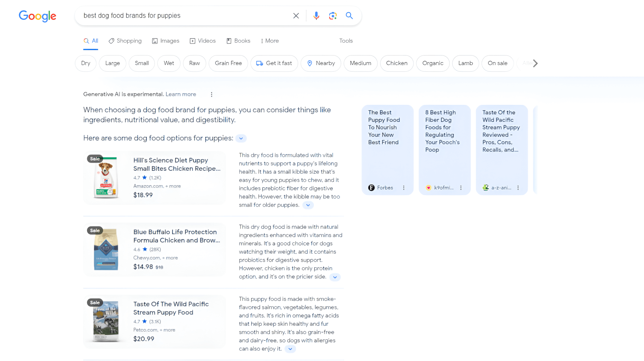Clear the search query with X
644x361 pixels.
tap(296, 15)
